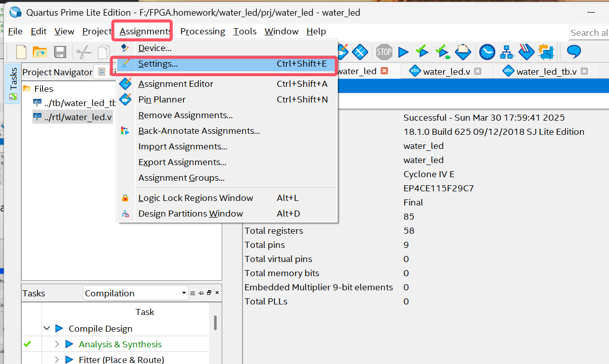Float the Tasks panel window icon

coord(209,293)
